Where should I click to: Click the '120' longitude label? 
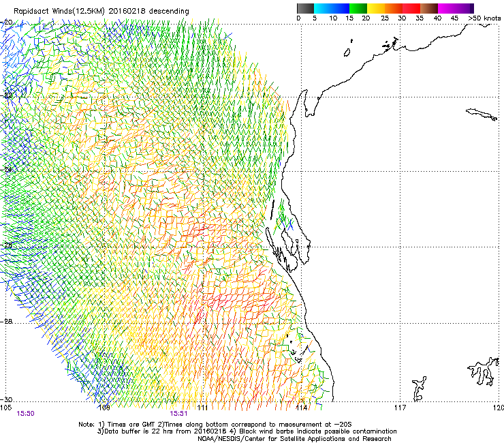coord(498,408)
